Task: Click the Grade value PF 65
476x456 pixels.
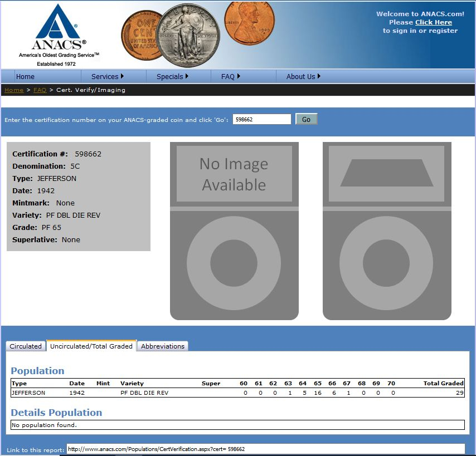Action: (51, 227)
